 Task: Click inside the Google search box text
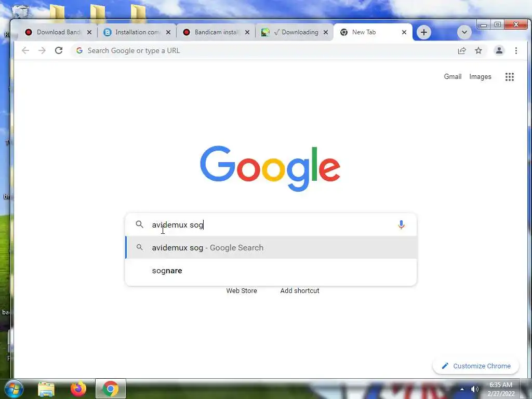[x=271, y=224]
